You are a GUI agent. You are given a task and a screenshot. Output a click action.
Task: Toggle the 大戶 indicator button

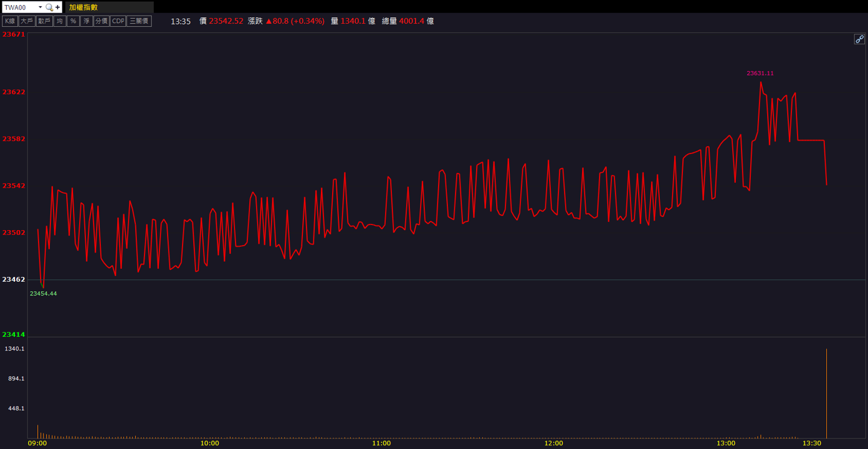pyautogui.click(x=27, y=21)
